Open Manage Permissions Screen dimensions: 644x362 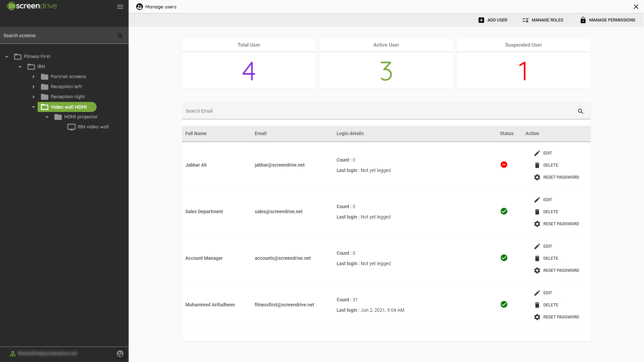608,20
